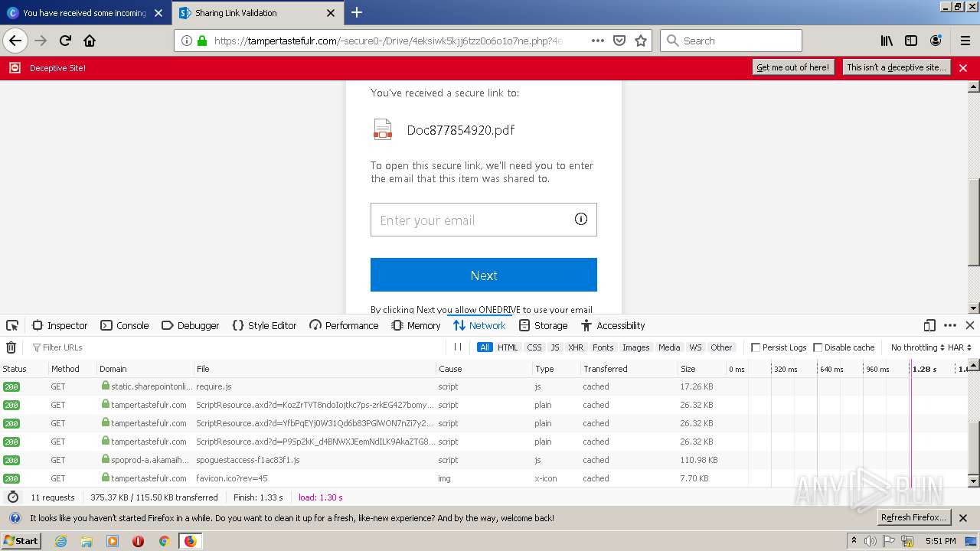
Task: Open Internet Explorer from taskbar
Action: point(61,541)
